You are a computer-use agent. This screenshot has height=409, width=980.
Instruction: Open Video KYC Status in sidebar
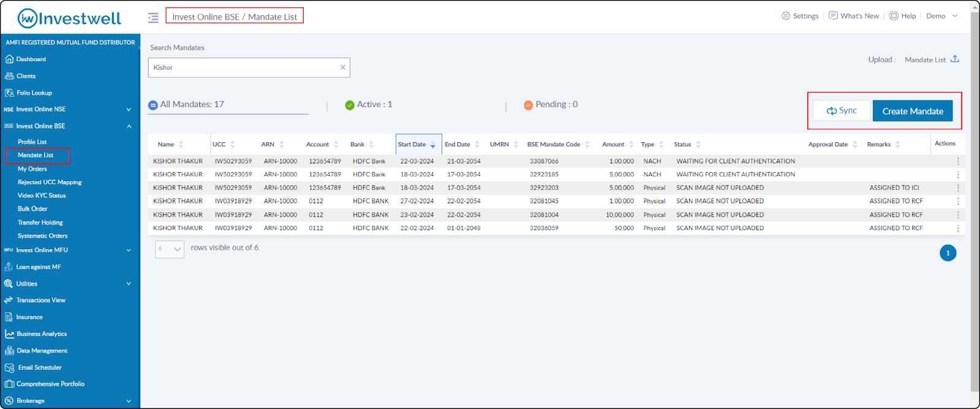[x=42, y=196]
